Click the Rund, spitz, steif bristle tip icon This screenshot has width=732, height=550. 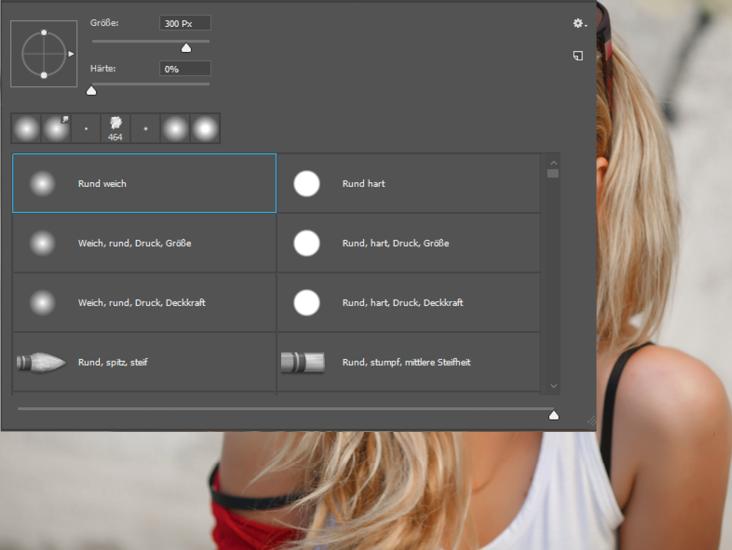41,362
